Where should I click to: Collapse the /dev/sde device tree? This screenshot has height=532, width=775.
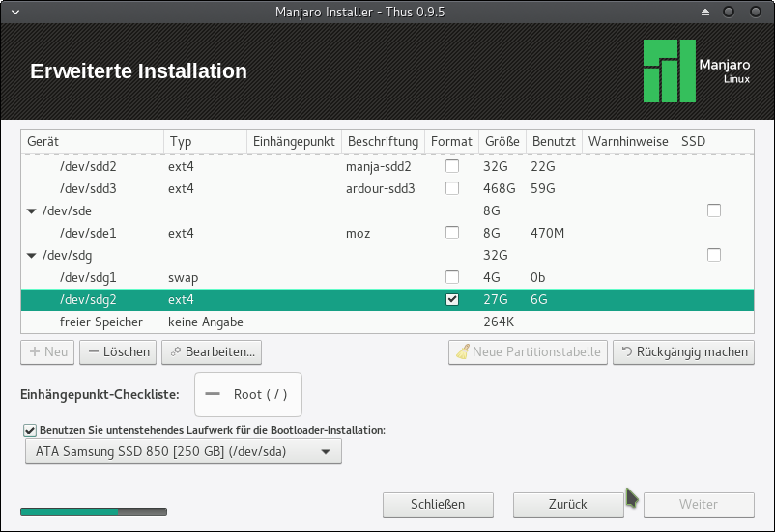click(34, 210)
